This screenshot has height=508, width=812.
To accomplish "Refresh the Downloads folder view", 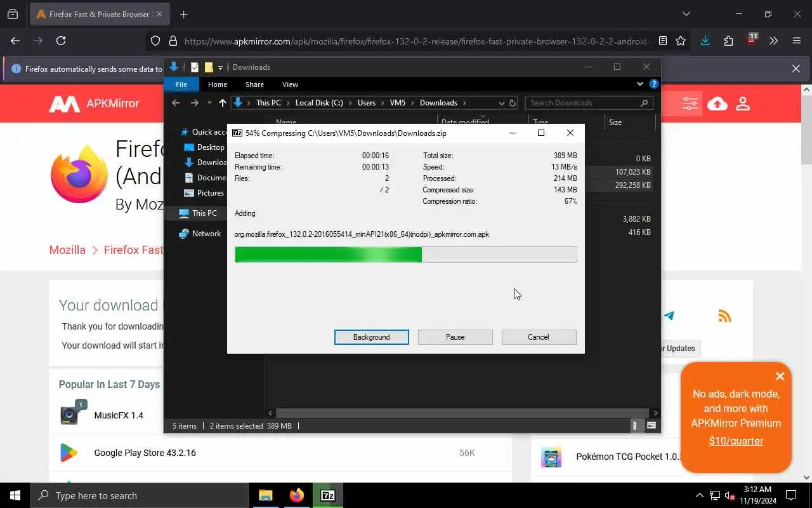I will [513, 103].
